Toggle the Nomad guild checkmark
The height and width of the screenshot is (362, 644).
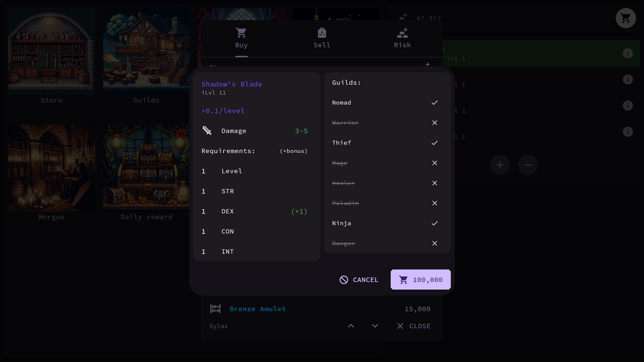click(434, 103)
